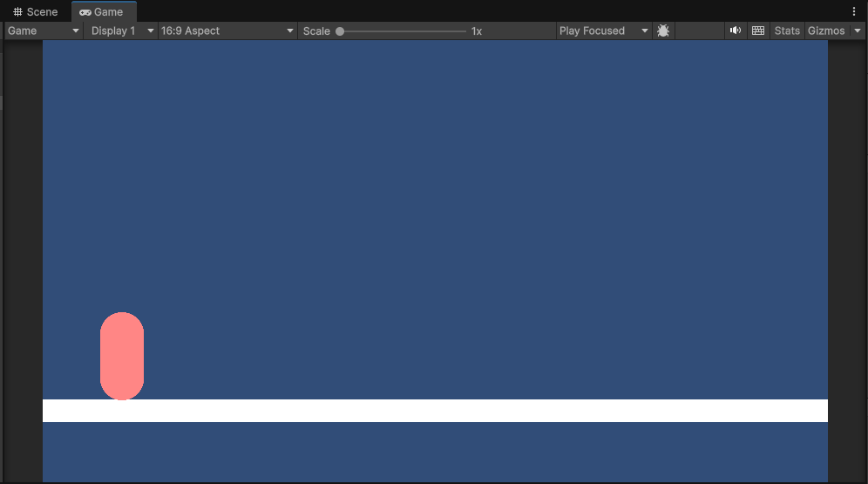Image resolution: width=868 pixels, height=484 pixels.
Task: Click the Scale label text
Action: (316, 31)
